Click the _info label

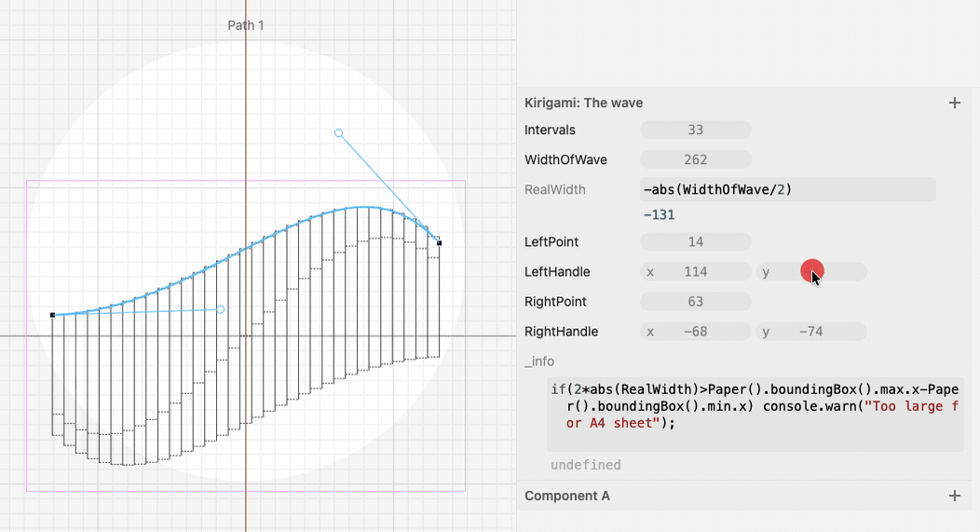[x=539, y=361]
